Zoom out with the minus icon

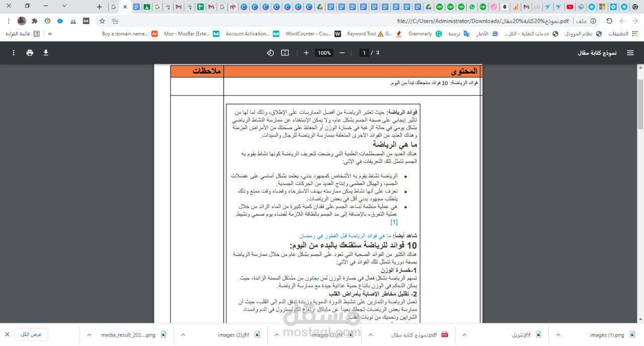[342, 53]
